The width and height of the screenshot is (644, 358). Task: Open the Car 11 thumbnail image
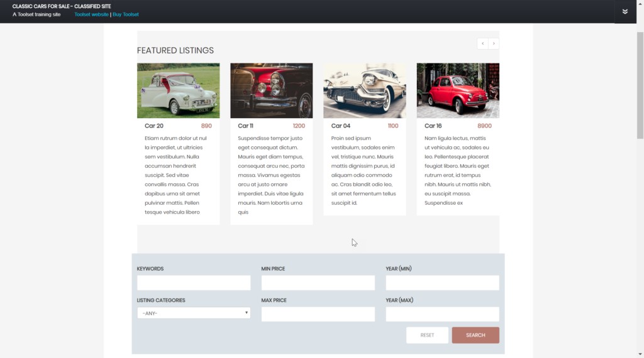pyautogui.click(x=272, y=90)
